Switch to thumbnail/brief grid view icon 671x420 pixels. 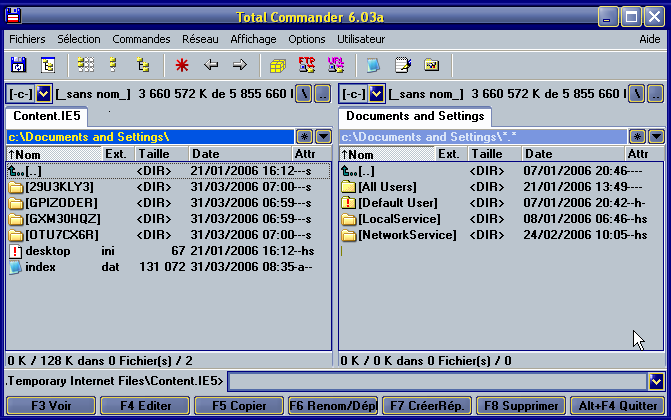pos(86,65)
